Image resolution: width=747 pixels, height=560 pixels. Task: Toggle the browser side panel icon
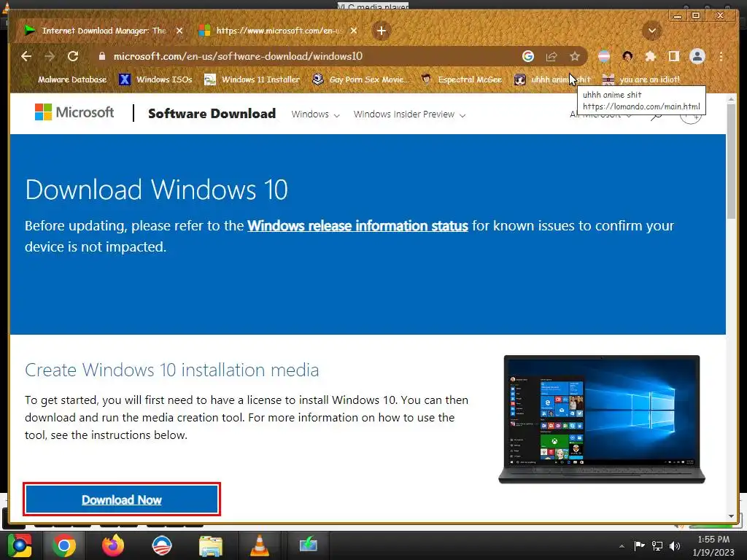coord(673,56)
